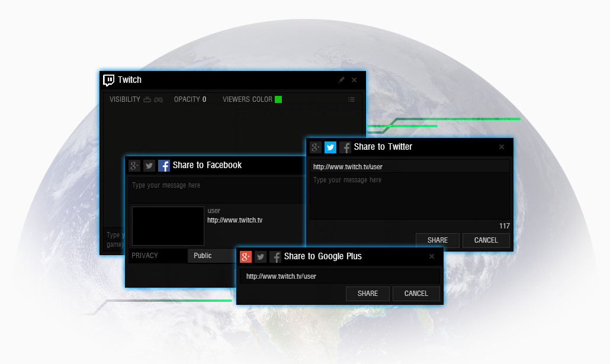Open the list menu icon in the Twitch toolbar

point(351,99)
